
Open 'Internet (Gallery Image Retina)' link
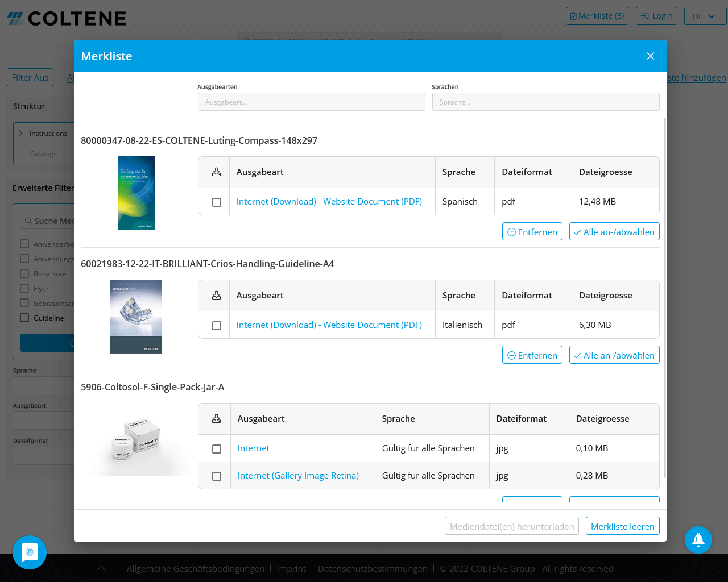pos(298,476)
